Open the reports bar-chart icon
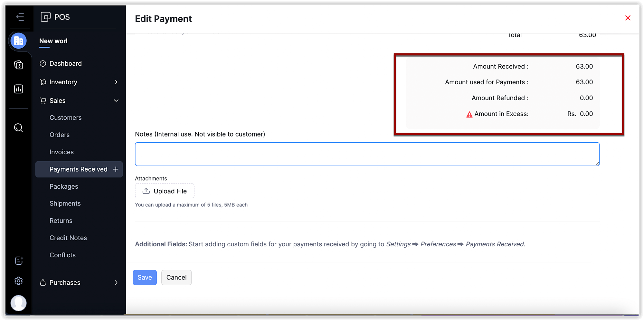 18,89
